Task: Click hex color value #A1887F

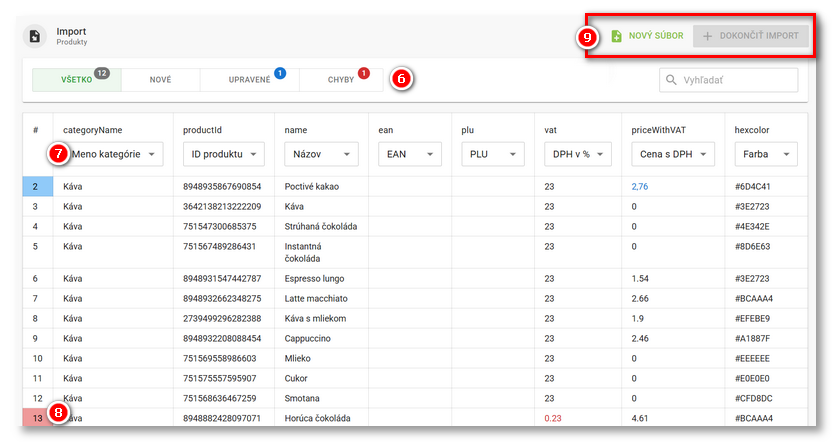Action: 752,339
